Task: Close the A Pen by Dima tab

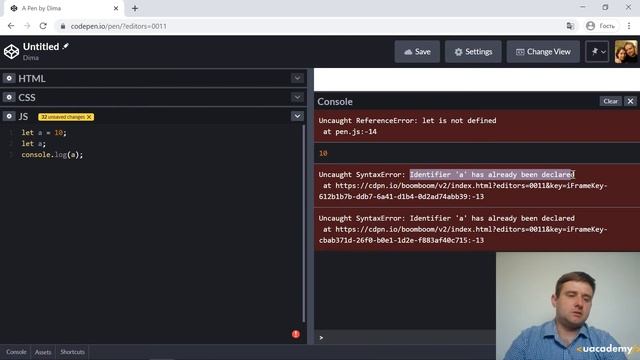Action: [x=116, y=8]
